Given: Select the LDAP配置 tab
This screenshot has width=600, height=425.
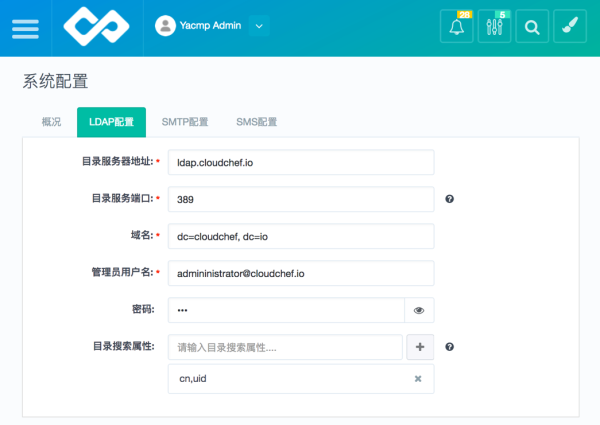Looking at the screenshot, I should pos(111,122).
